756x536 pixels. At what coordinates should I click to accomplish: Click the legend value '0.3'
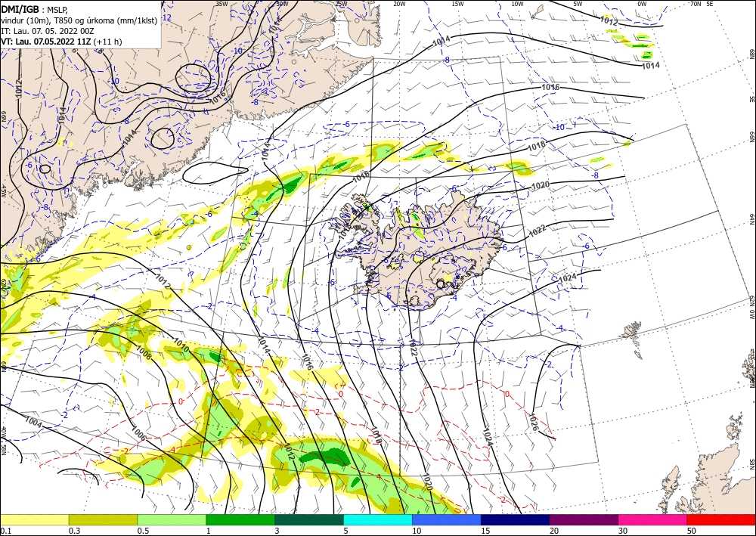coord(74,531)
